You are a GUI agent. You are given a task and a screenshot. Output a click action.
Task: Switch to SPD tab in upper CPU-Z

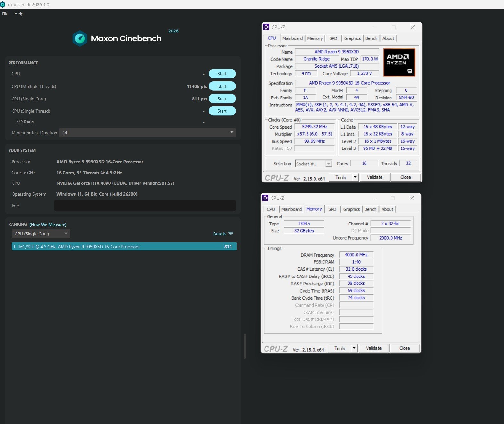[333, 38]
